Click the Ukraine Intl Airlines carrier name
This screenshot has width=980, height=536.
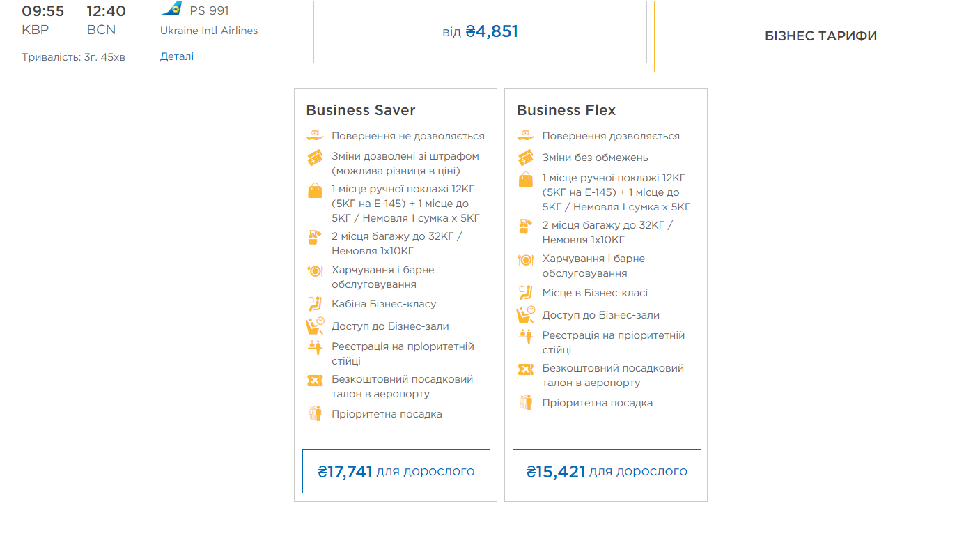pos(209,31)
